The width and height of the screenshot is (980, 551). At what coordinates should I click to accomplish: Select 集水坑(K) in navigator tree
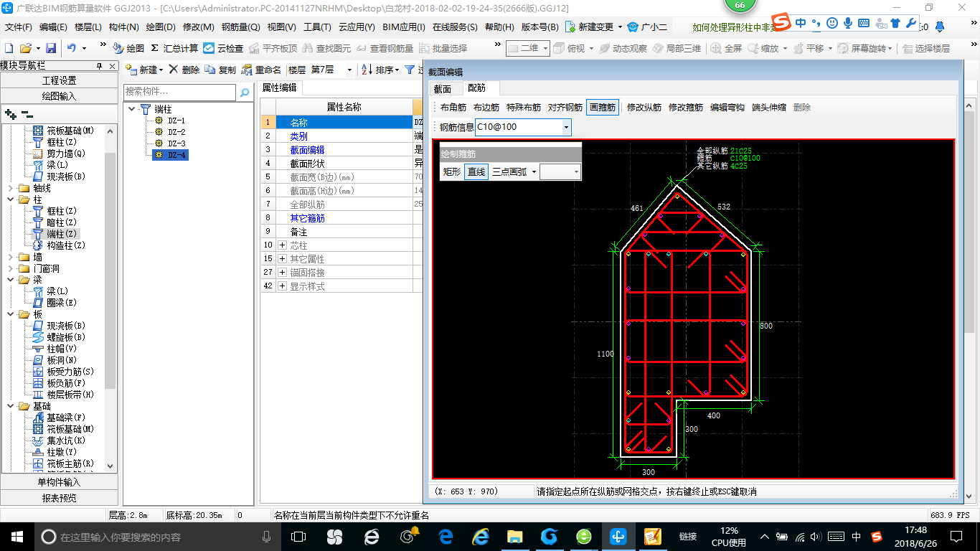(x=66, y=441)
